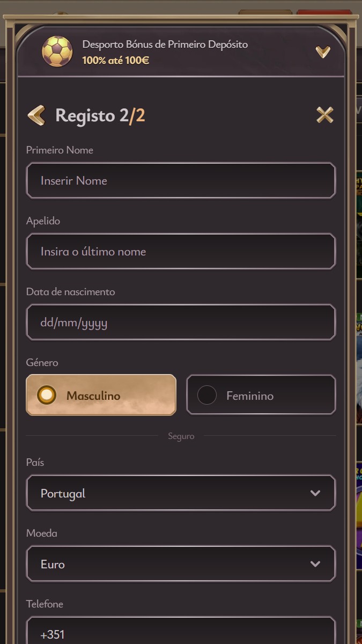Close the Registo form with the X
362x644 pixels.
[324, 115]
